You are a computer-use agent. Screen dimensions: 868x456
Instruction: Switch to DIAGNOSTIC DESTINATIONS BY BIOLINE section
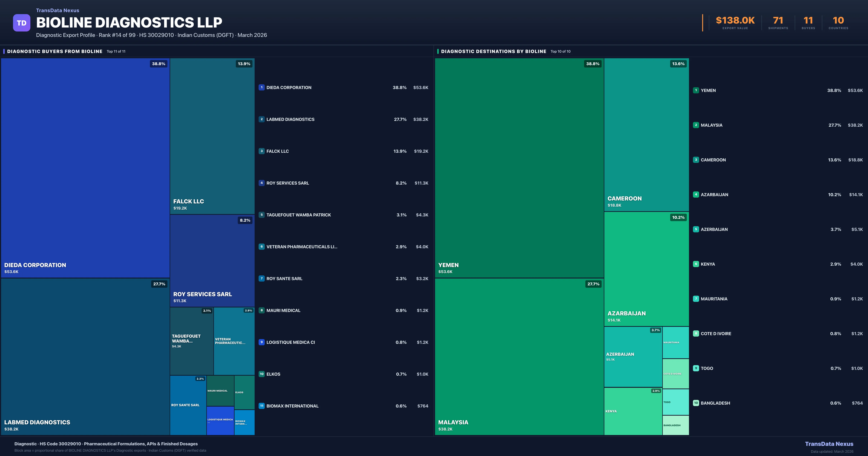click(494, 51)
